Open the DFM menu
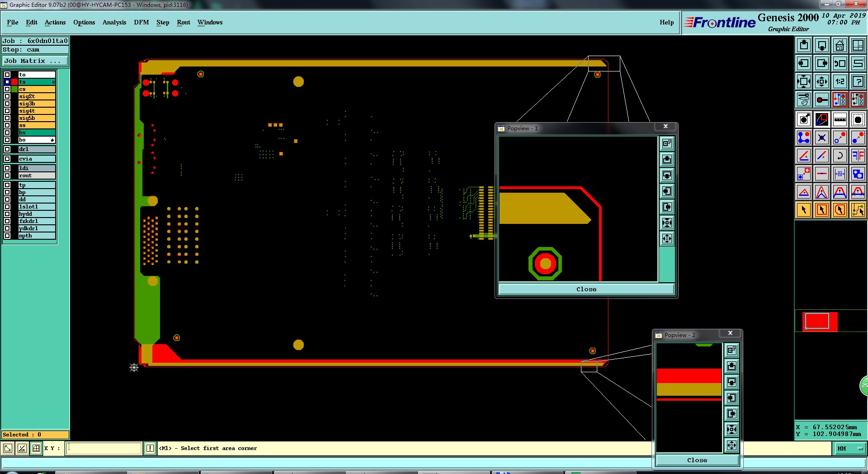This screenshot has height=474, width=868. point(142,22)
